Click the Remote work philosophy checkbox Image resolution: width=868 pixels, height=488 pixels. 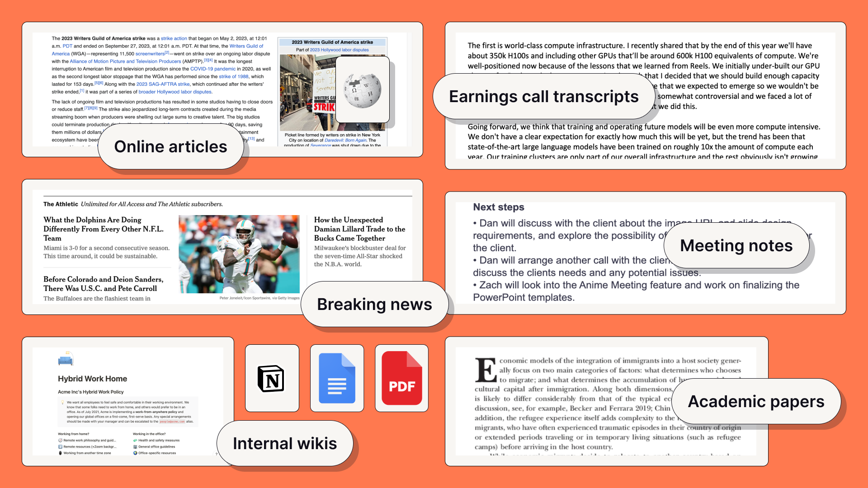click(x=60, y=441)
